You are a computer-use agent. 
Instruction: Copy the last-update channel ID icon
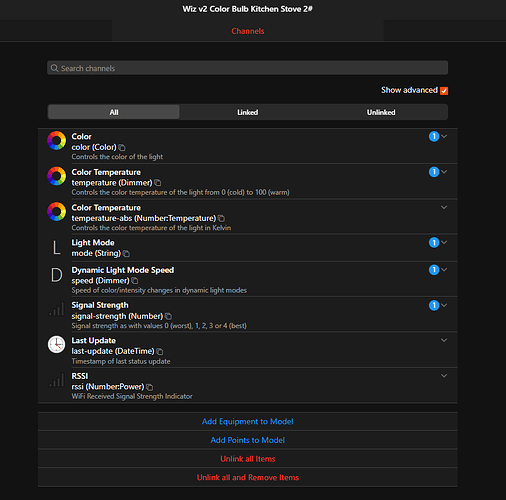[x=160, y=351]
